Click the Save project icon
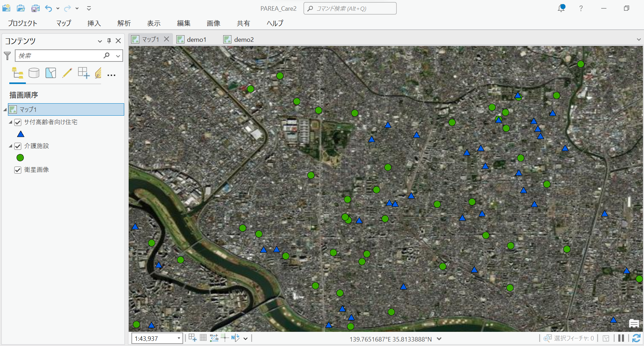 click(36, 8)
